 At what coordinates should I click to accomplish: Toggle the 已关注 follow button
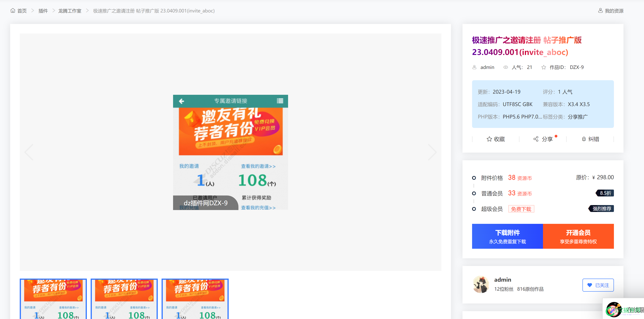tap(598, 285)
